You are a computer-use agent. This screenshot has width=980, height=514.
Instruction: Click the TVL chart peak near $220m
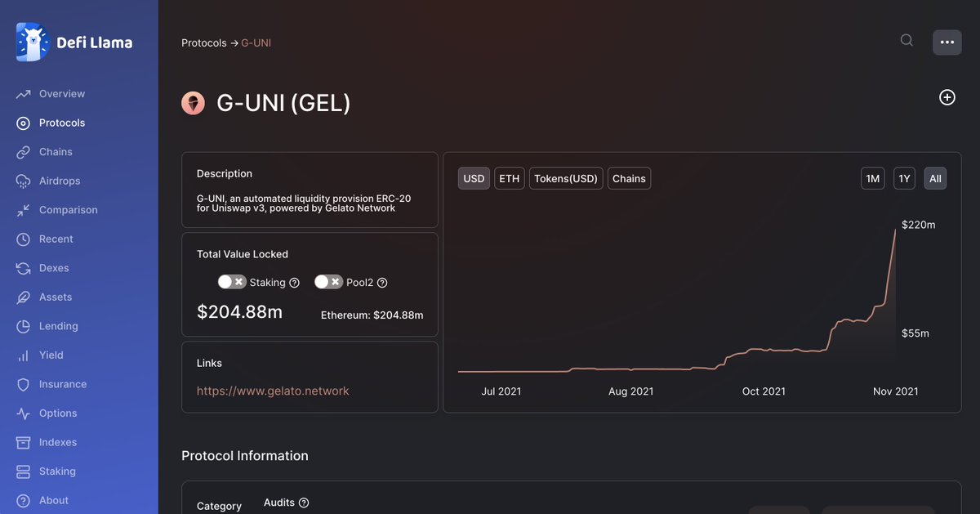(895, 230)
